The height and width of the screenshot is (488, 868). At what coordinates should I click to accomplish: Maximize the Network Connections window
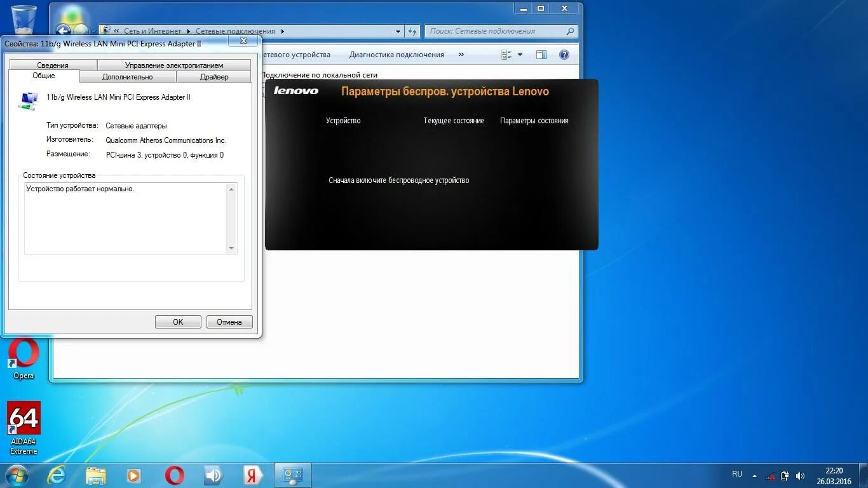tap(541, 8)
